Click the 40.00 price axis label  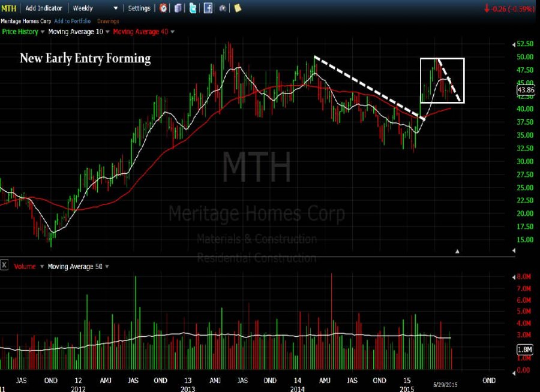(525, 108)
